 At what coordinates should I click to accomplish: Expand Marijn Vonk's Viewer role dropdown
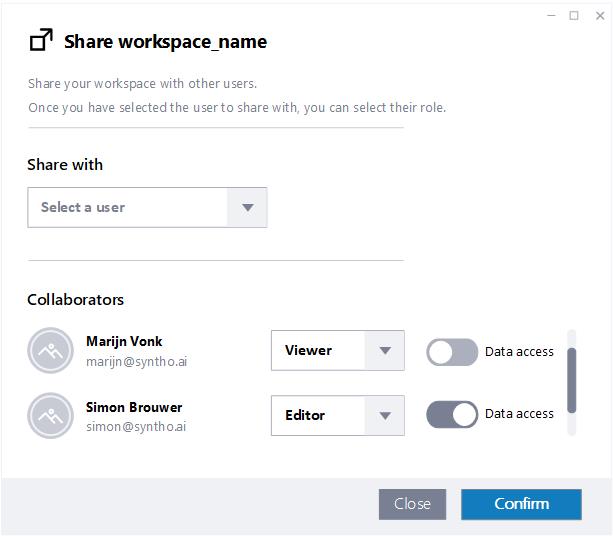click(x=385, y=350)
